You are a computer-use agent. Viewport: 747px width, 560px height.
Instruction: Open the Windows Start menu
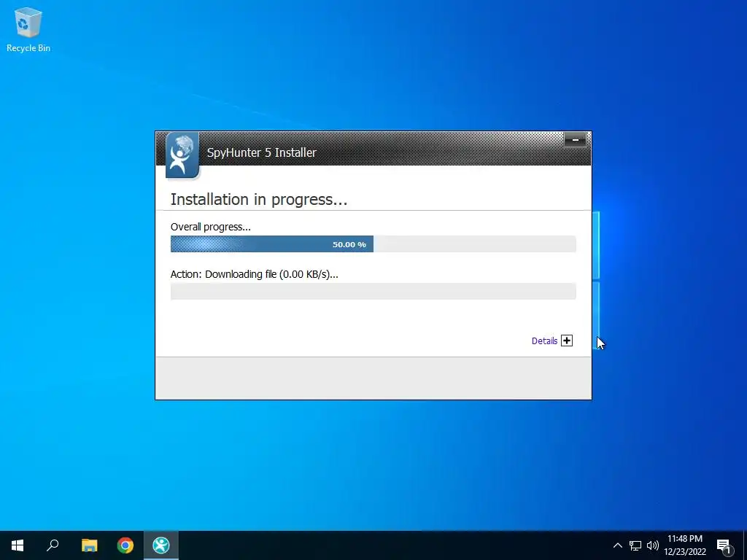click(18, 545)
